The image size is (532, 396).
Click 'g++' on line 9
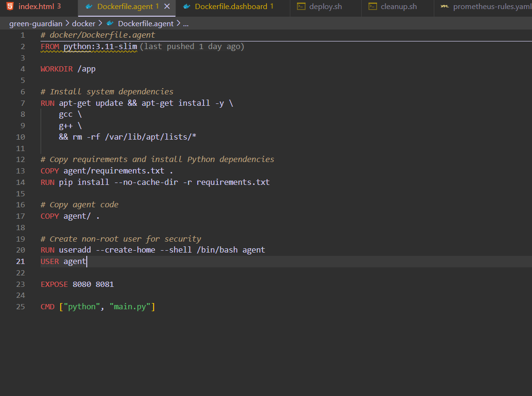pos(66,126)
